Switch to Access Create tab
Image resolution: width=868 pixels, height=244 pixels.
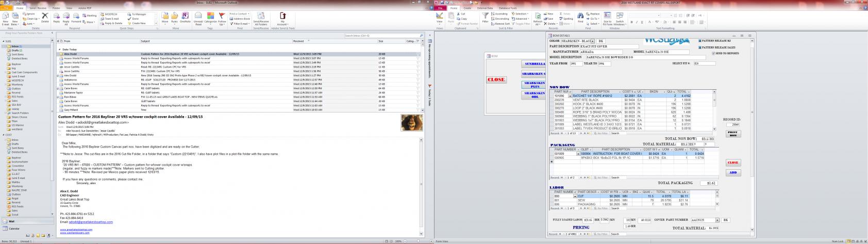click(x=467, y=8)
